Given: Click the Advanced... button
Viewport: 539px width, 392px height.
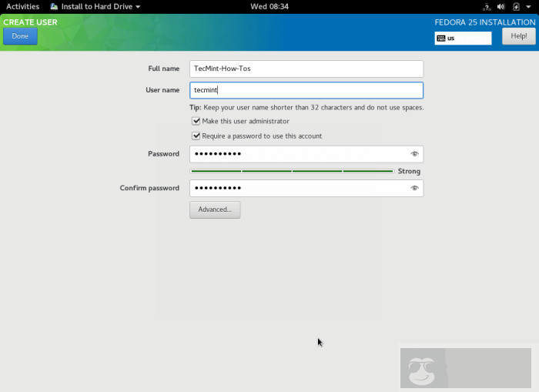Looking at the screenshot, I should [215, 209].
